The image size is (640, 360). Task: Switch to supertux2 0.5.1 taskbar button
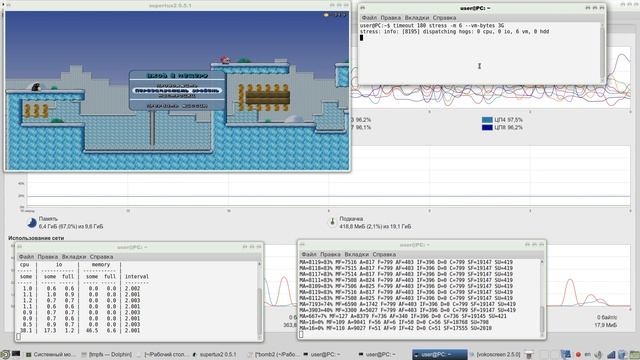pos(214,355)
